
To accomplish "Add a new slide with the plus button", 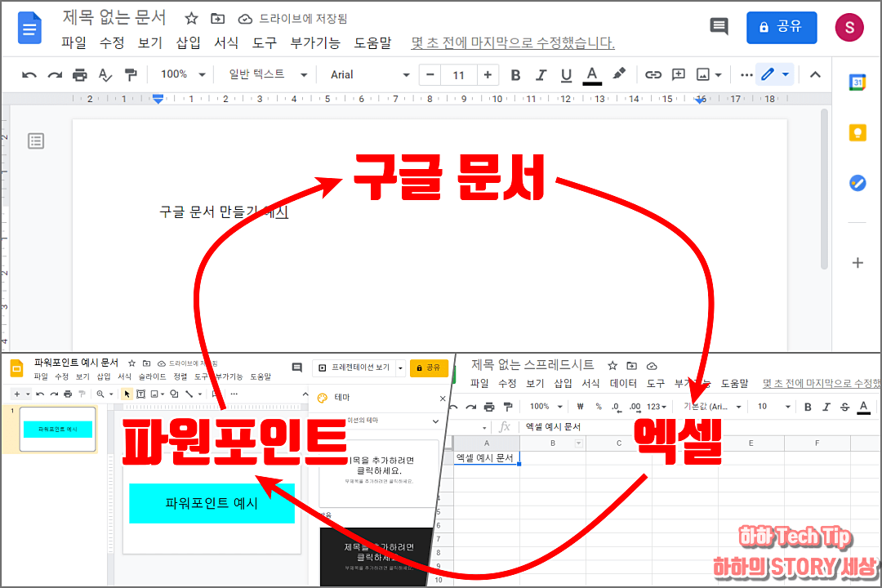I will tap(17, 394).
